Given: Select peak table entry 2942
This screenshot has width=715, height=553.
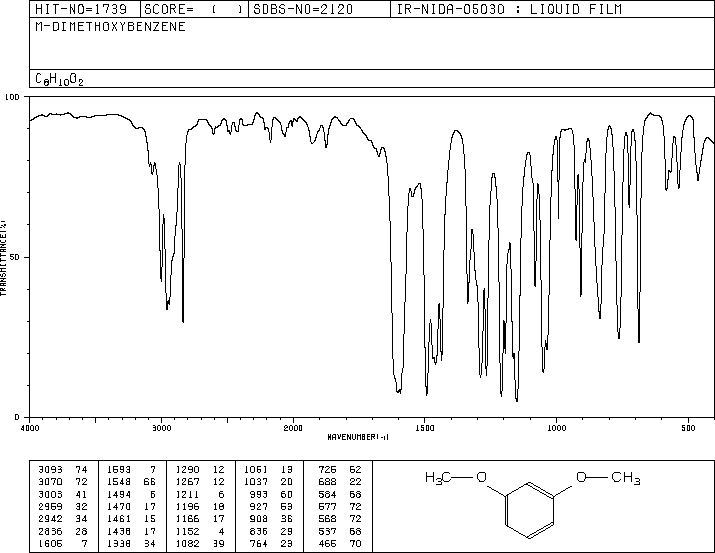Looking at the screenshot, I should pos(50,519).
